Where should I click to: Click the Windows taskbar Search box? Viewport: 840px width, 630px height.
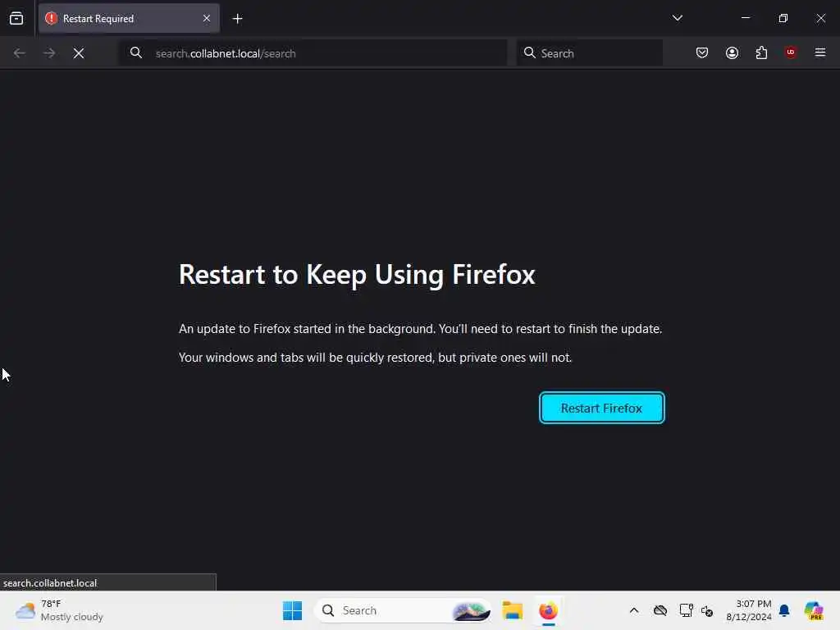pos(403,610)
